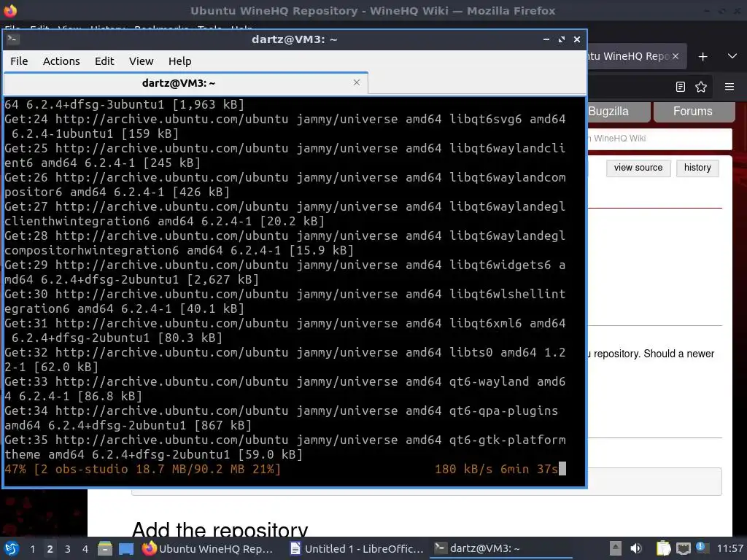Image resolution: width=747 pixels, height=560 pixels.
Task: Click the Get:35 qt6-gtk-platformtheme line
Action: click(x=285, y=447)
